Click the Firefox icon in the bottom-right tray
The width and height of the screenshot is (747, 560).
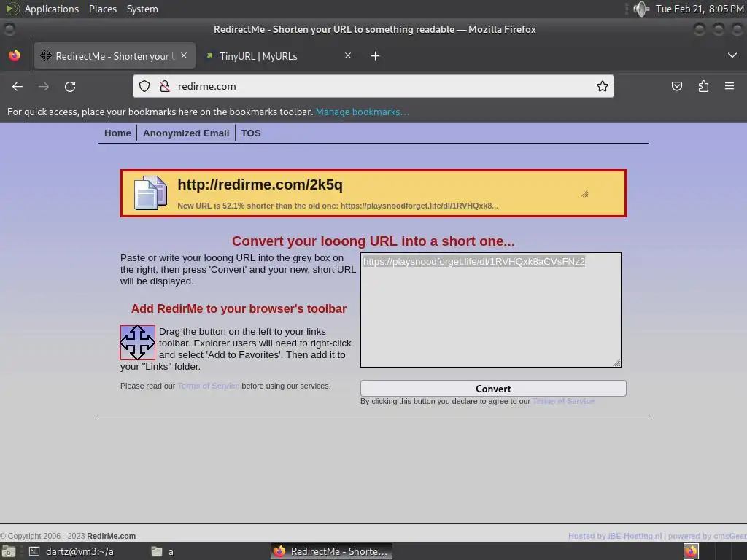691,551
